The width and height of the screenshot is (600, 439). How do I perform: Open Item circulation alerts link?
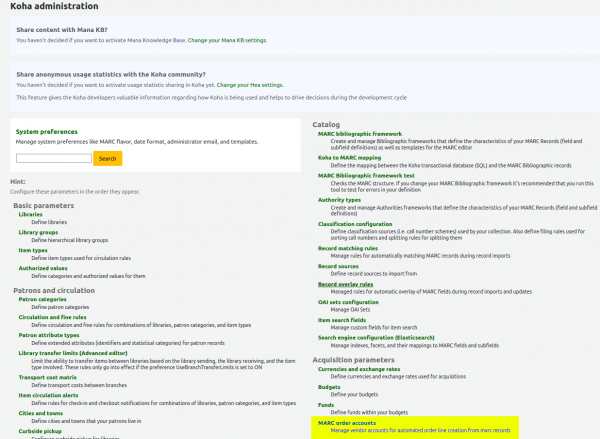coord(48,395)
